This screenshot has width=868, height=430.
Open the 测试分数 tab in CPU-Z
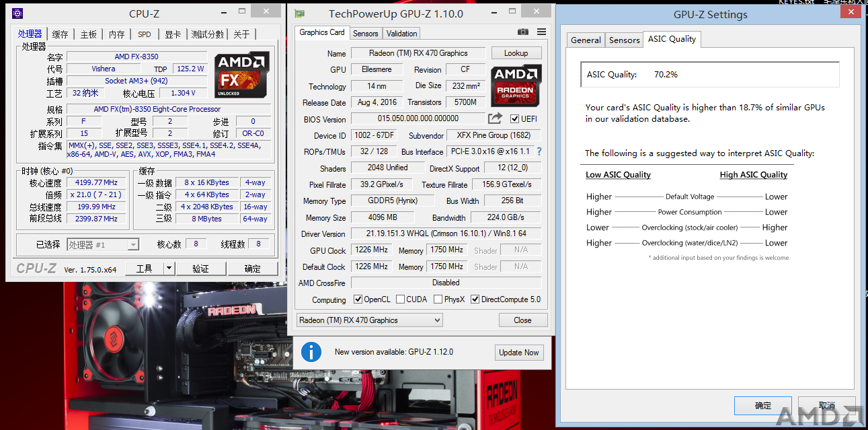pos(207,34)
